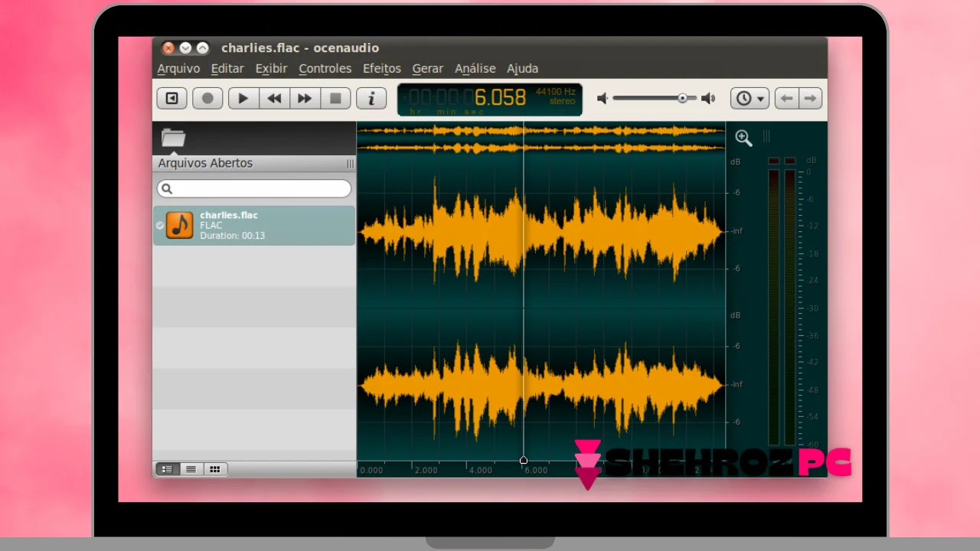This screenshot has width=980, height=551.
Task: Click the 44100 Hz stereo label
Action: 556,96
